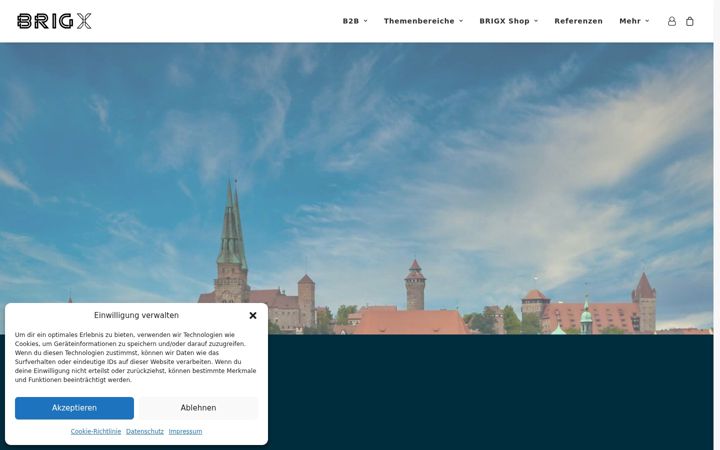Expand the B2B dropdown menu
This screenshot has width=720, height=450.
click(355, 21)
